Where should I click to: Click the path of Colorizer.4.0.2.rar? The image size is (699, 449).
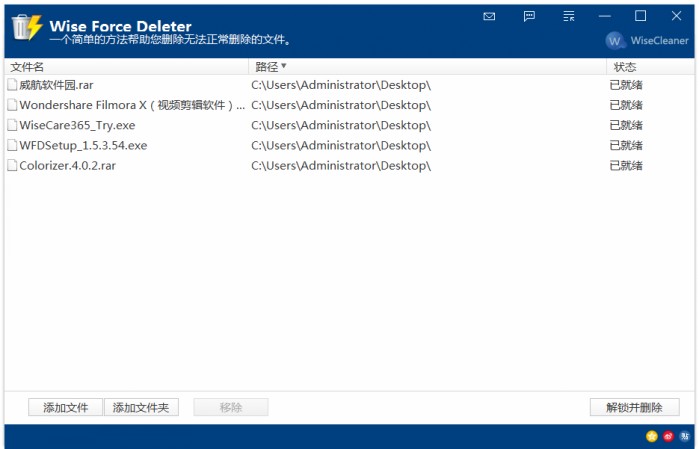coord(341,165)
